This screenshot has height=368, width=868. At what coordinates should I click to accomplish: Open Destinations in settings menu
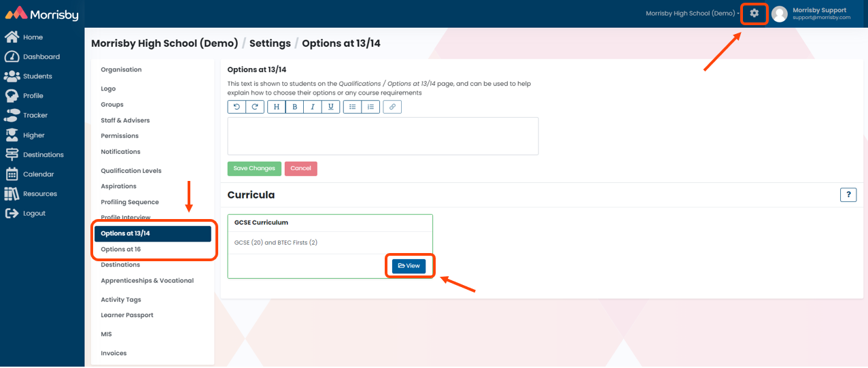click(x=120, y=265)
